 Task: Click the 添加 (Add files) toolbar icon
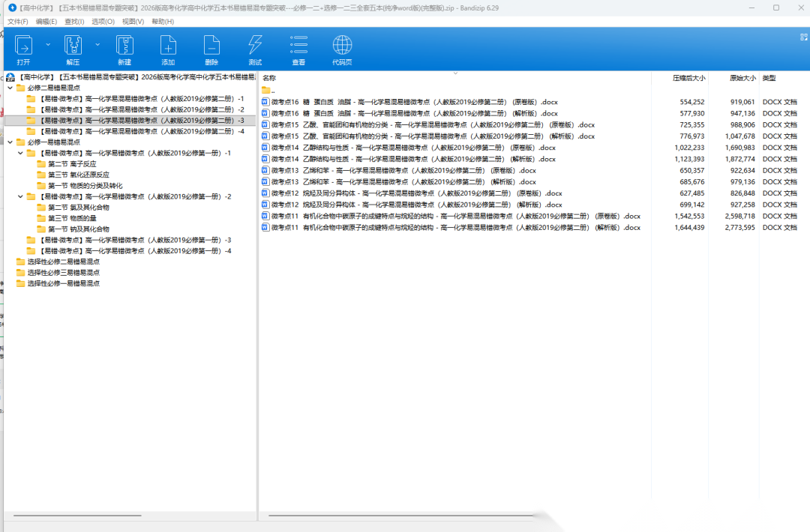[x=168, y=46]
